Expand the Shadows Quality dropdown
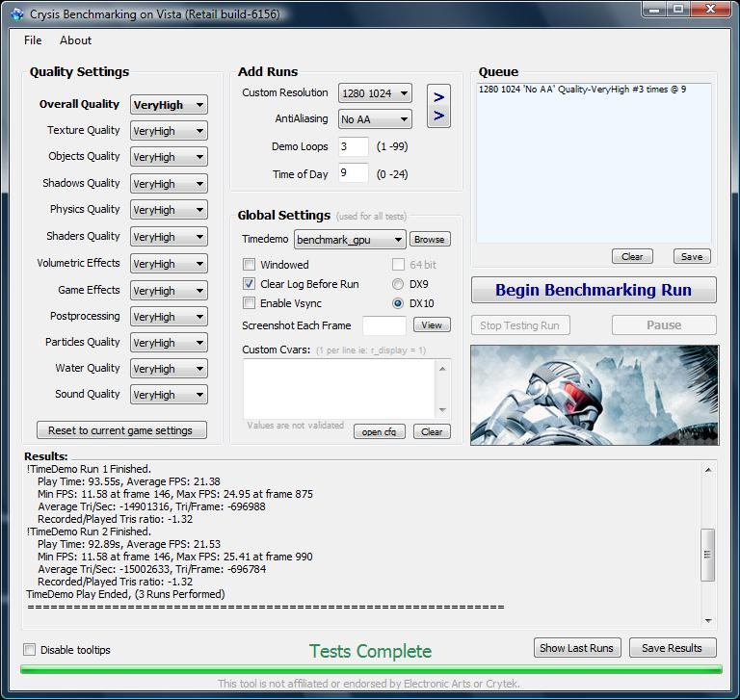Viewport: 740px width, 700px height. tap(169, 184)
